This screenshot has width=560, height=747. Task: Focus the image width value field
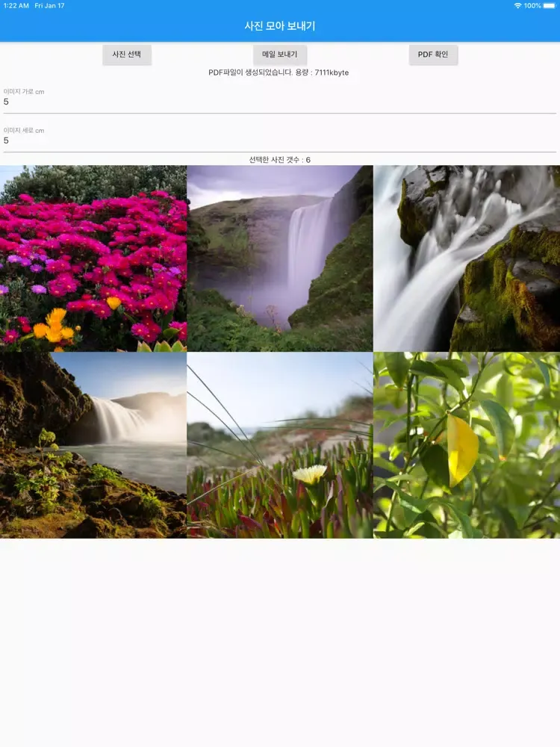pyautogui.click(x=279, y=102)
